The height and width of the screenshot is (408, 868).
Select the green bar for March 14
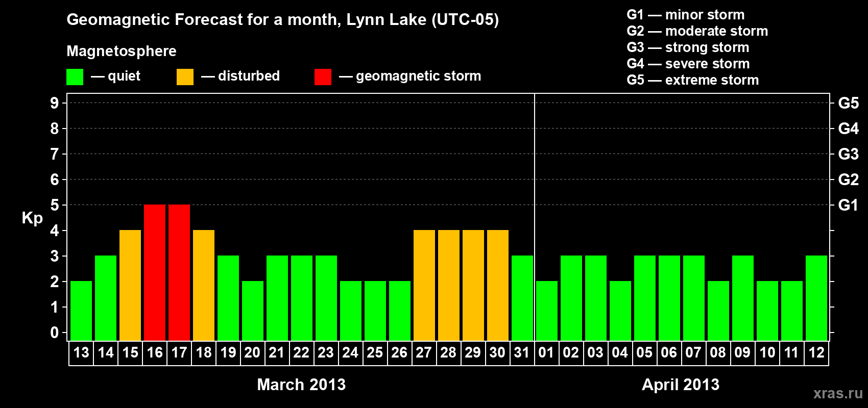(x=106, y=298)
